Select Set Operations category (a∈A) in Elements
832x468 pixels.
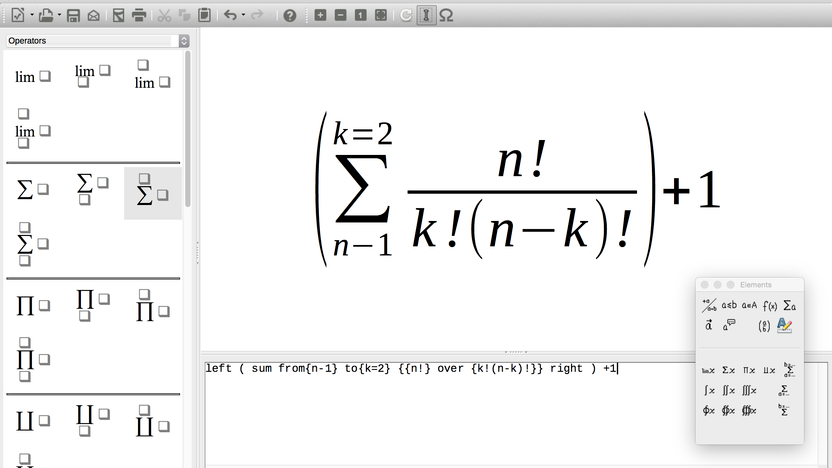click(x=749, y=305)
